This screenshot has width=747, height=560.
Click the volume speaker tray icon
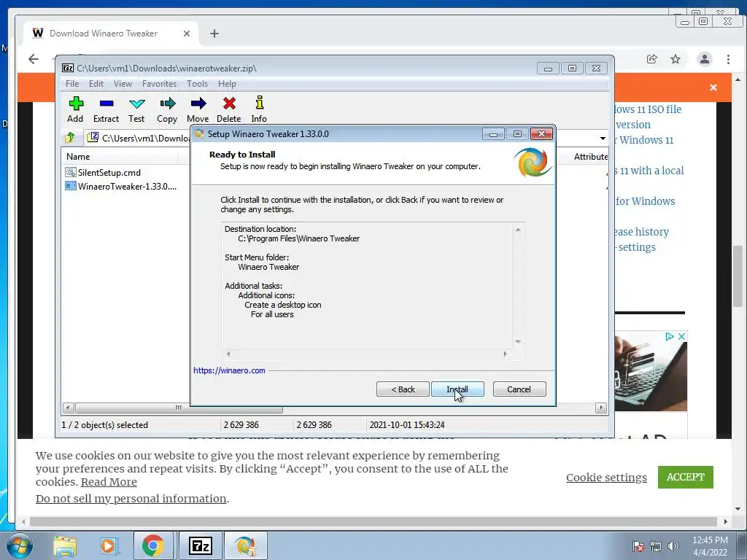[x=673, y=546]
